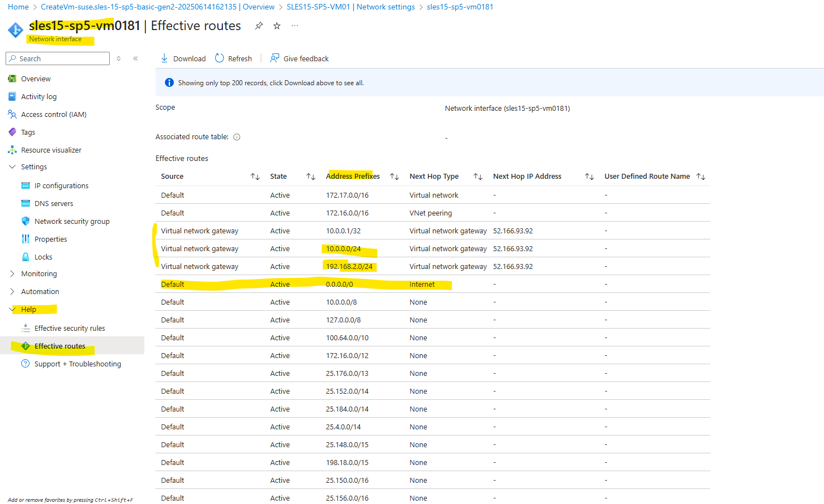Click the Network security group shield icon
824x504 pixels.
coord(26,221)
